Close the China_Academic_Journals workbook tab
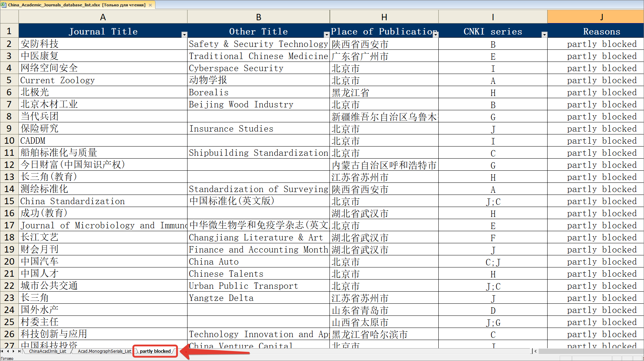 (x=150, y=5)
